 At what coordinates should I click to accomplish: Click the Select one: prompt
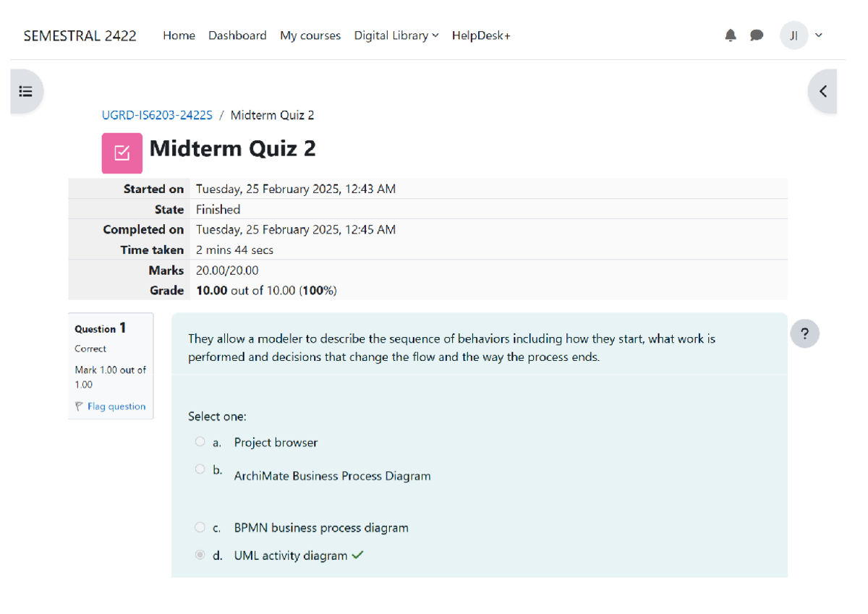(217, 417)
